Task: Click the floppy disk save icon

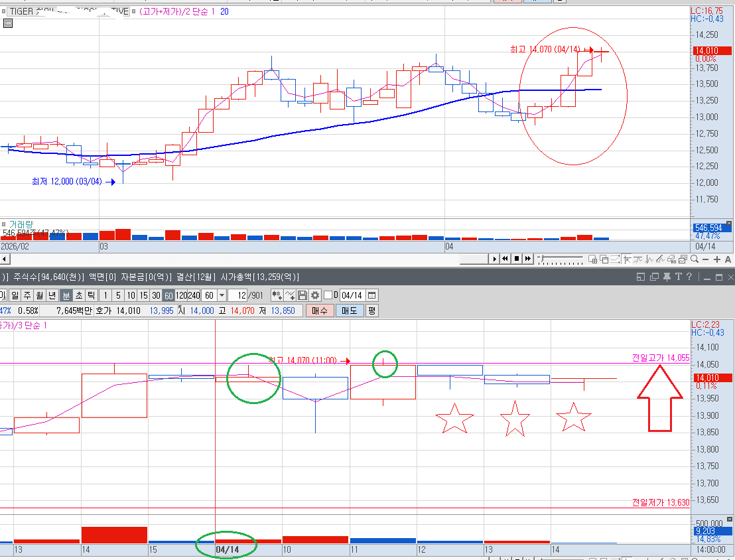Action: 302,295
